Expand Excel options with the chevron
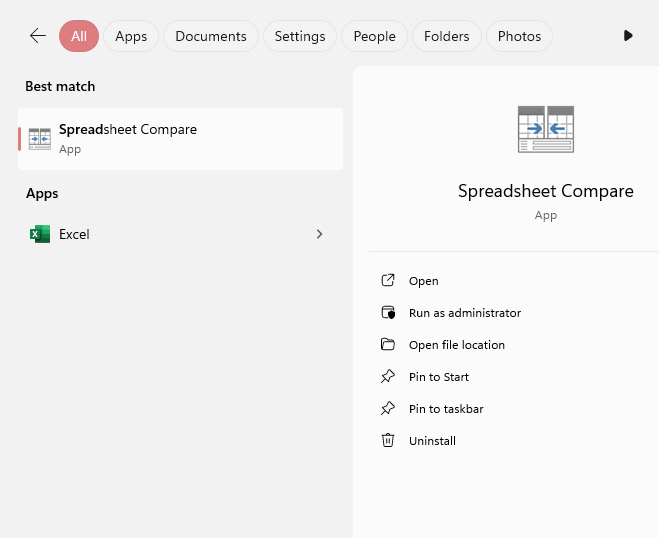Screen dimensions: 659x538 point(319,234)
